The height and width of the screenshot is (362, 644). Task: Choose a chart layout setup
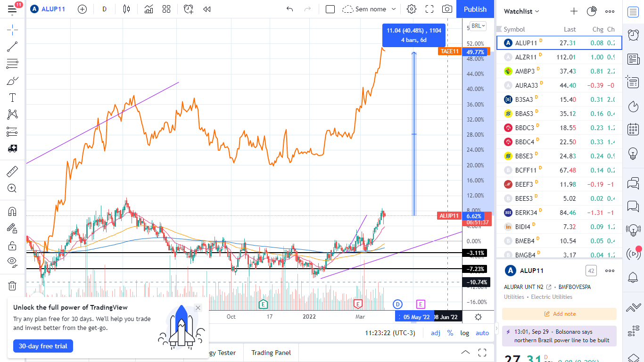point(330,9)
